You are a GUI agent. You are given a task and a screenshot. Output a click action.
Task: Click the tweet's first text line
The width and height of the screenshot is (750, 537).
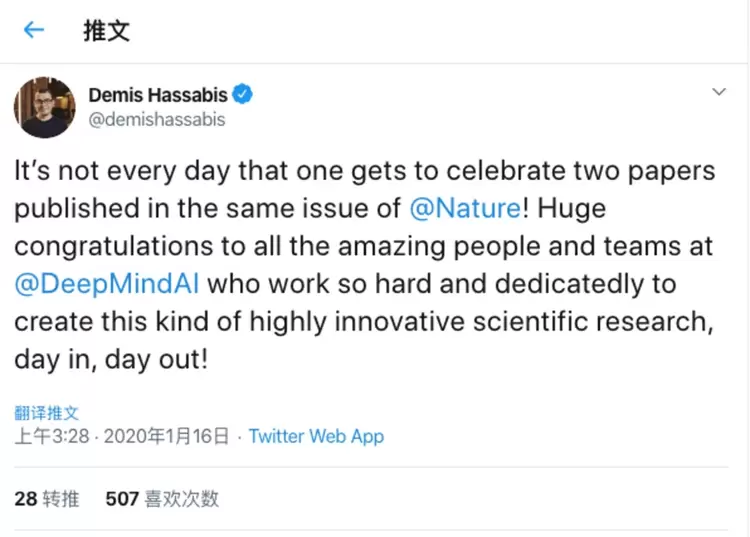point(364,171)
